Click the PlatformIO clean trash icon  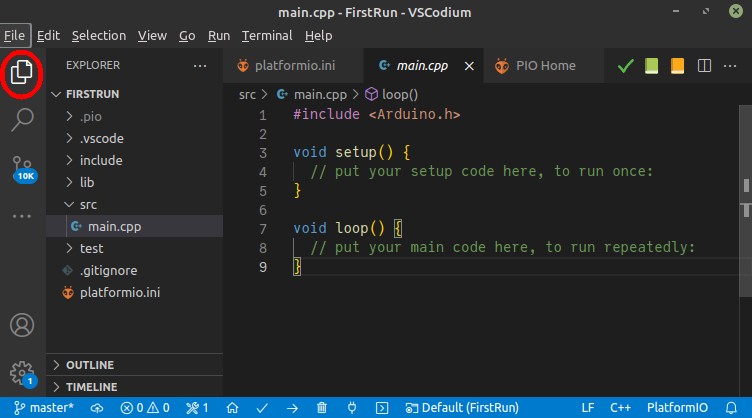point(321,407)
